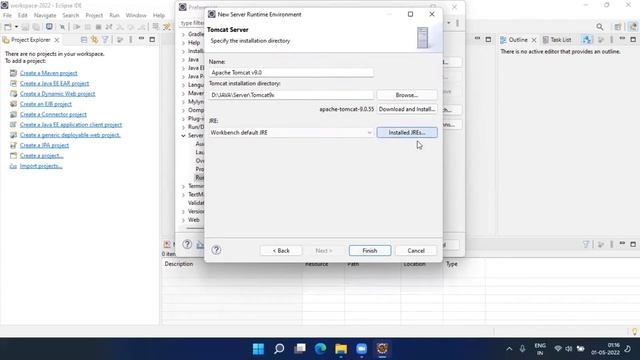
Task: Click the filter icon in the Problems view
Action: pyautogui.click(x=586, y=244)
